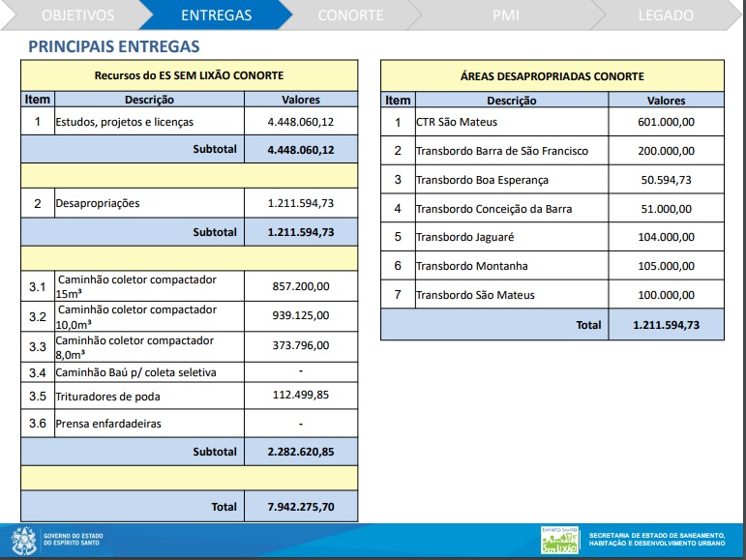Image resolution: width=746 pixels, height=560 pixels.
Task: Select the Estudos, projetos e licenças row
Action: tap(125, 122)
